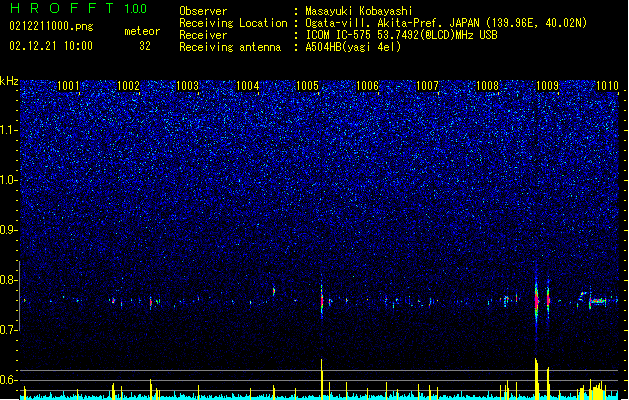Click the 1009 time axis marker
This screenshot has height=400, width=629.
click(548, 86)
